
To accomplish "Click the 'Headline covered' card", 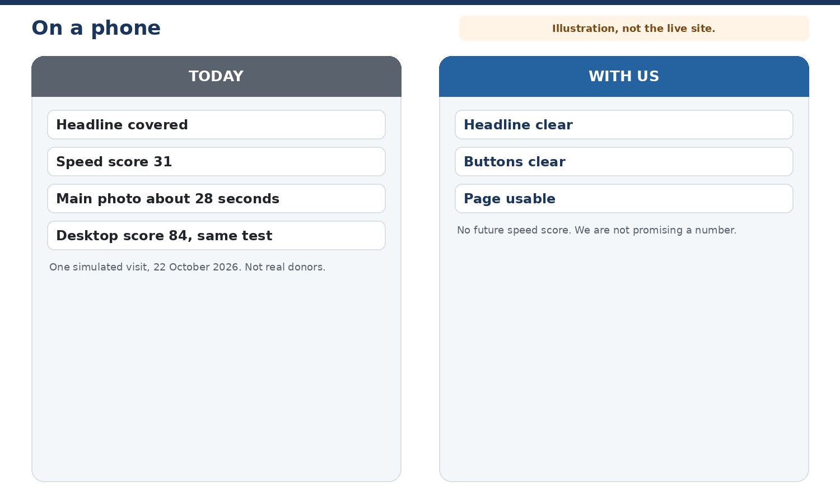I will pyautogui.click(x=216, y=125).
